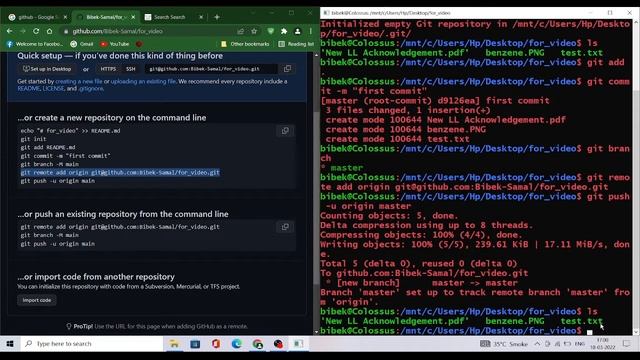Image resolution: width=640 pixels, height=360 pixels.
Task: Follow 'creating a new file' link
Action: click(79, 81)
